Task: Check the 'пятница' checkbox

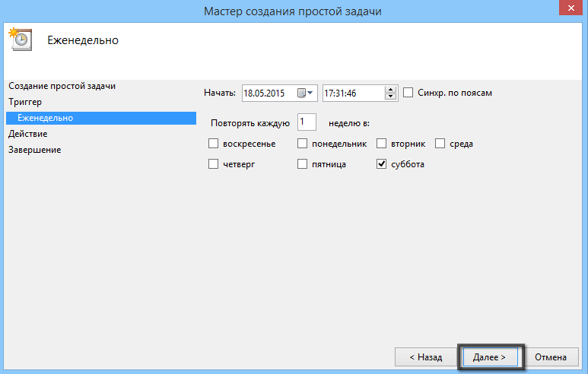Action: 302,164
